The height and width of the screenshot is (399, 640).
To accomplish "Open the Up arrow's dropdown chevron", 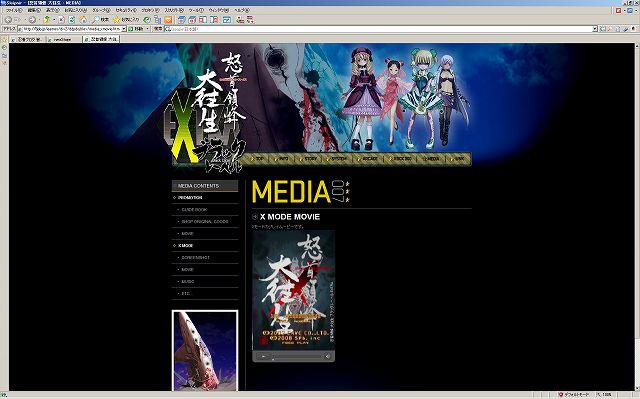I will [53, 20].
